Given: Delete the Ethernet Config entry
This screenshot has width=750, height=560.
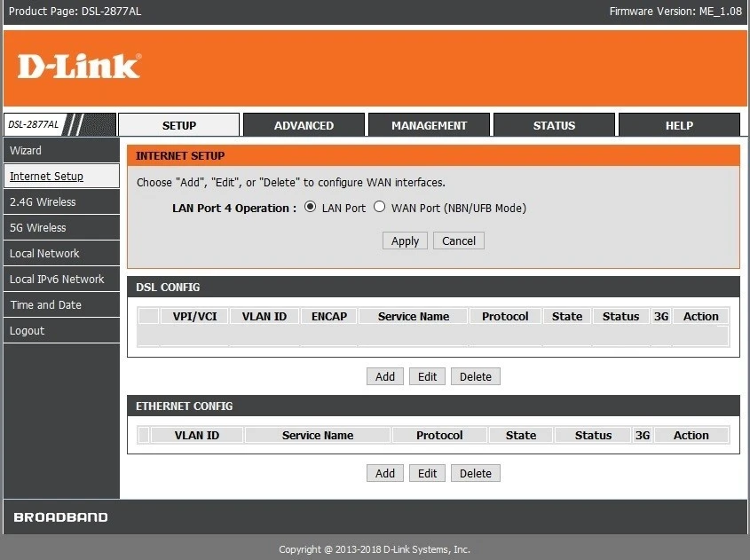Looking at the screenshot, I should [x=476, y=473].
